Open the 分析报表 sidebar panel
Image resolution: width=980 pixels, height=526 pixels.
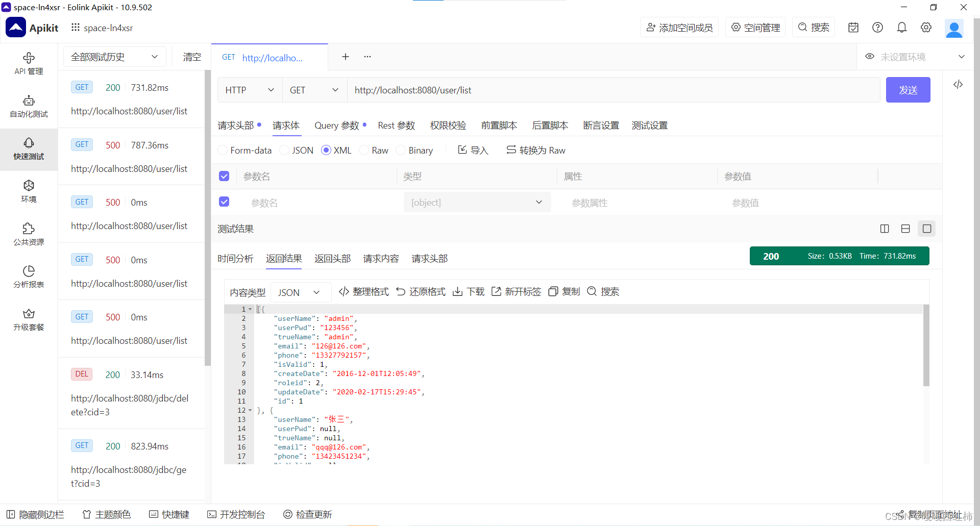29,276
